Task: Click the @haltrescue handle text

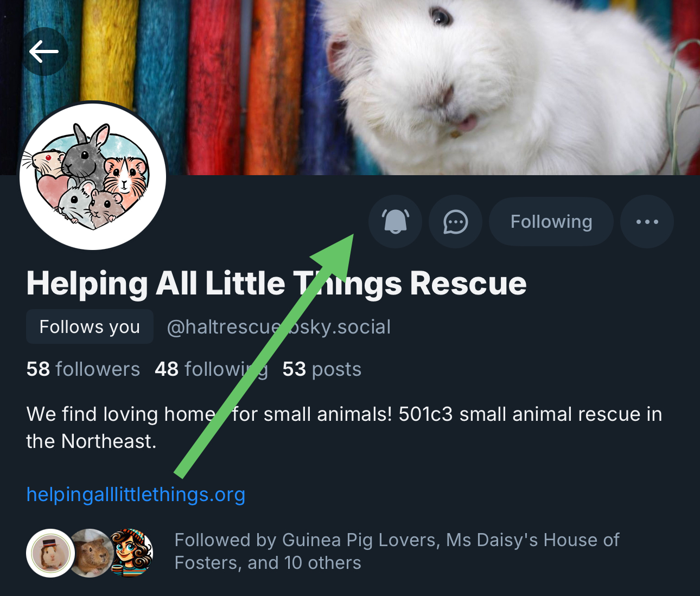Action: coord(278,327)
